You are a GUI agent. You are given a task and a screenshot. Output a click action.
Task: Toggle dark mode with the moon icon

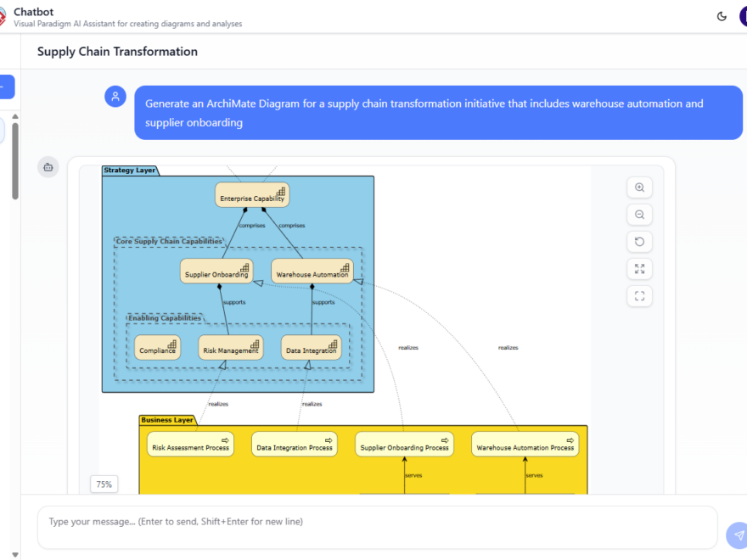[721, 15]
